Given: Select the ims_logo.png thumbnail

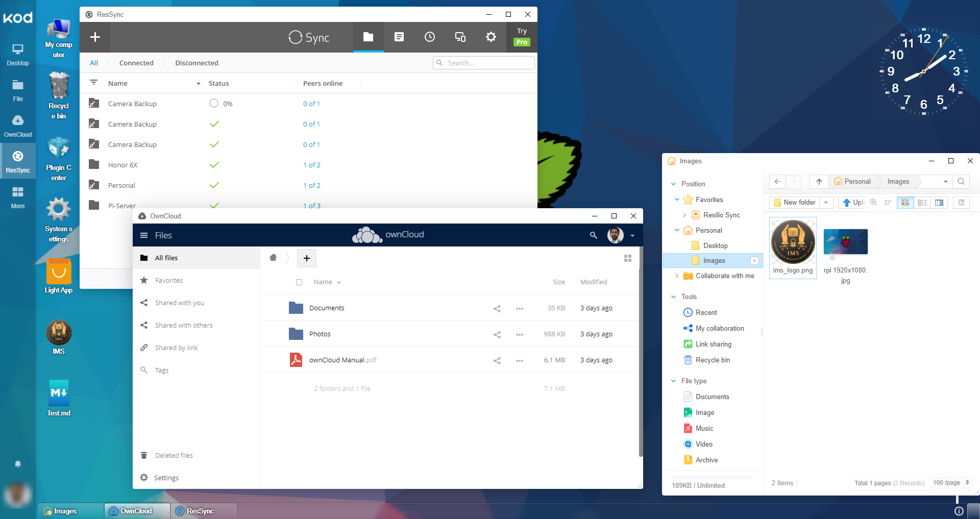Looking at the screenshot, I should (x=793, y=248).
